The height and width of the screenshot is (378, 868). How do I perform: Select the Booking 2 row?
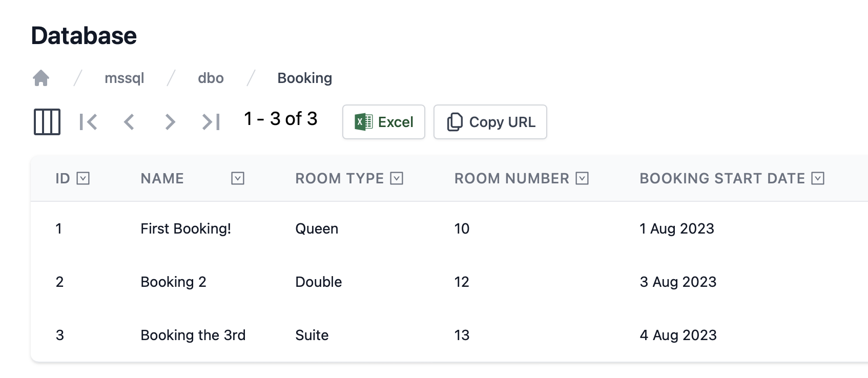(x=449, y=282)
